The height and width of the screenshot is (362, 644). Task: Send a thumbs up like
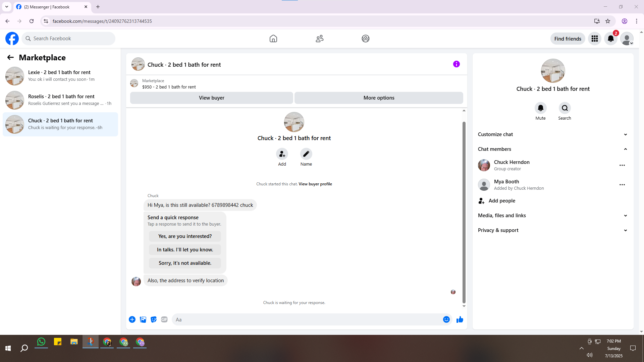[x=460, y=319]
